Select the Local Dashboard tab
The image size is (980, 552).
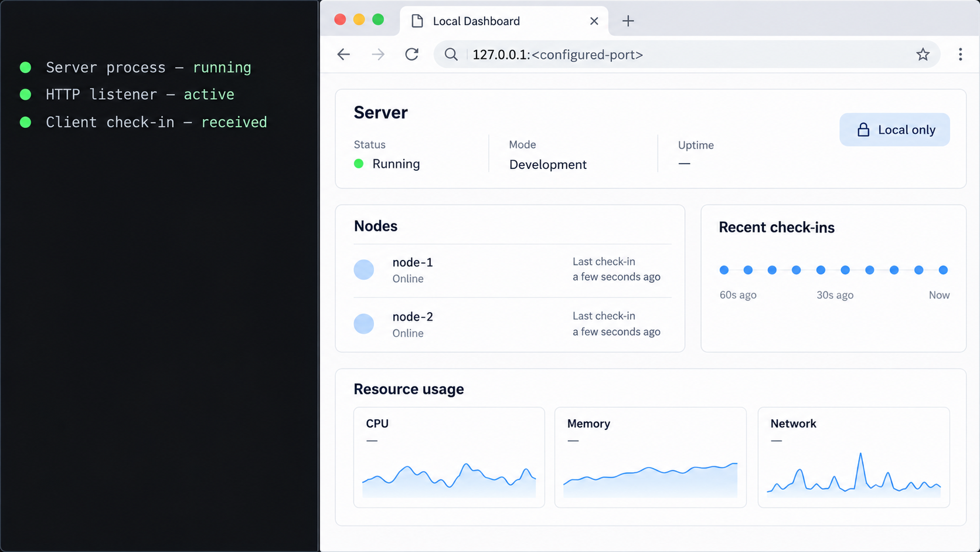coord(504,21)
